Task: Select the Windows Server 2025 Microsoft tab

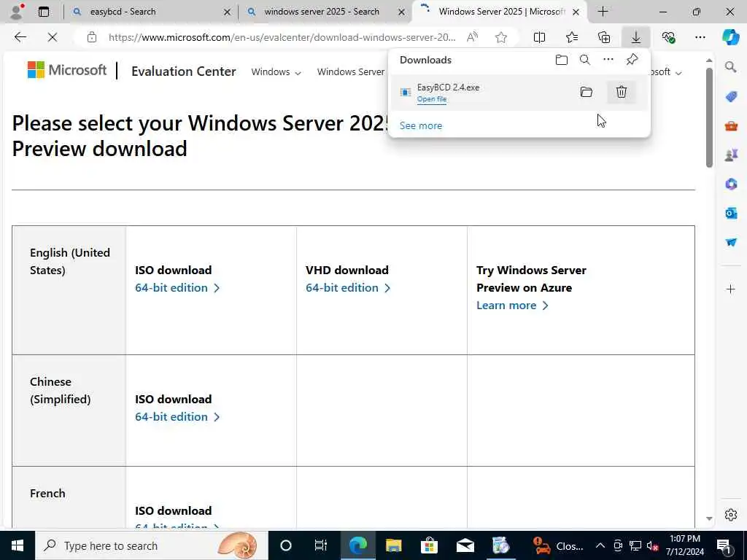Action: click(499, 12)
